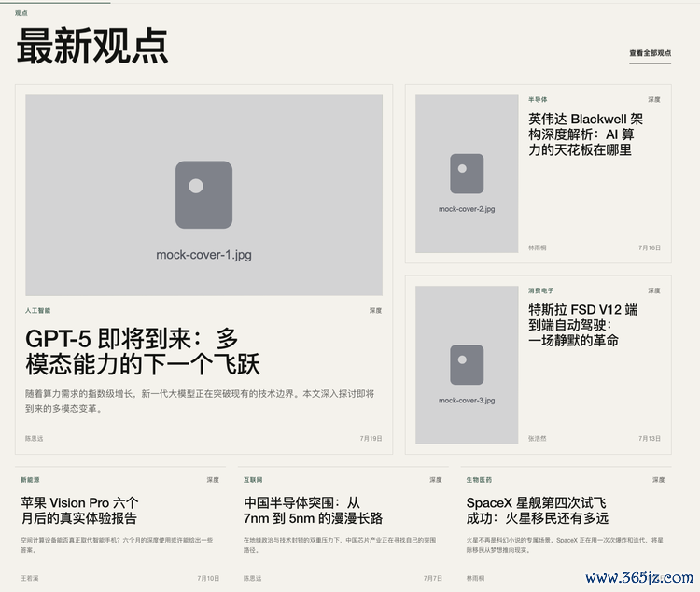The height and width of the screenshot is (592, 700).
Task: Click the 7月7日 date
Action: point(433,578)
